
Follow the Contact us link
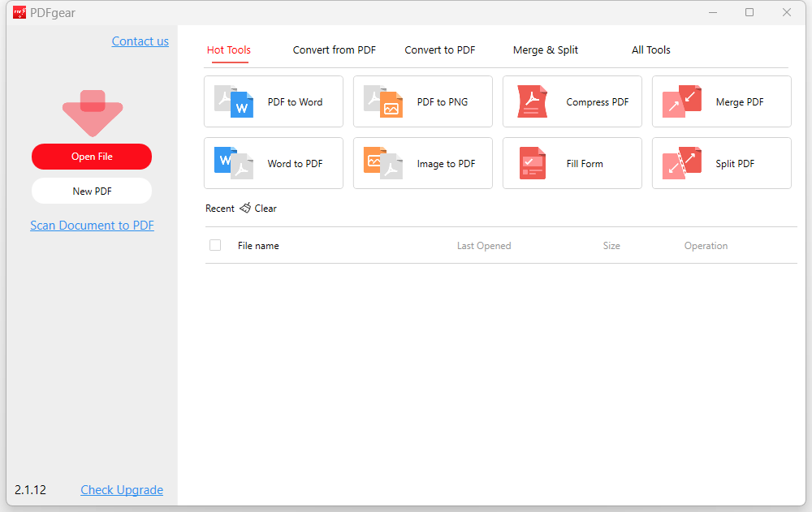point(140,41)
